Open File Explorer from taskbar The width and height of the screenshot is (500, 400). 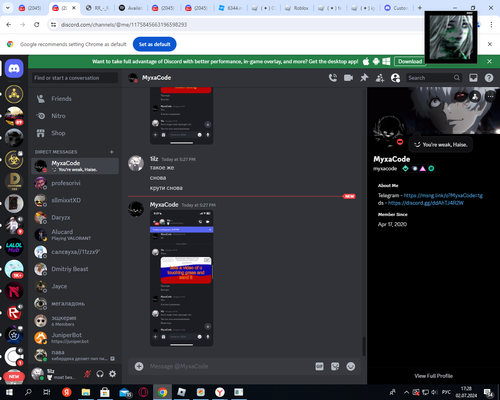click(x=86, y=392)
